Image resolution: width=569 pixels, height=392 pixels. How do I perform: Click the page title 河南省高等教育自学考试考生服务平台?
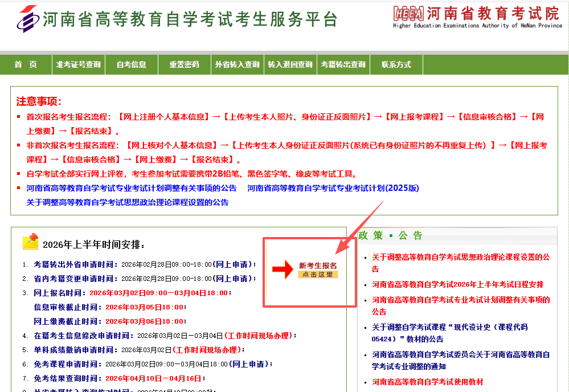[190, 19]
